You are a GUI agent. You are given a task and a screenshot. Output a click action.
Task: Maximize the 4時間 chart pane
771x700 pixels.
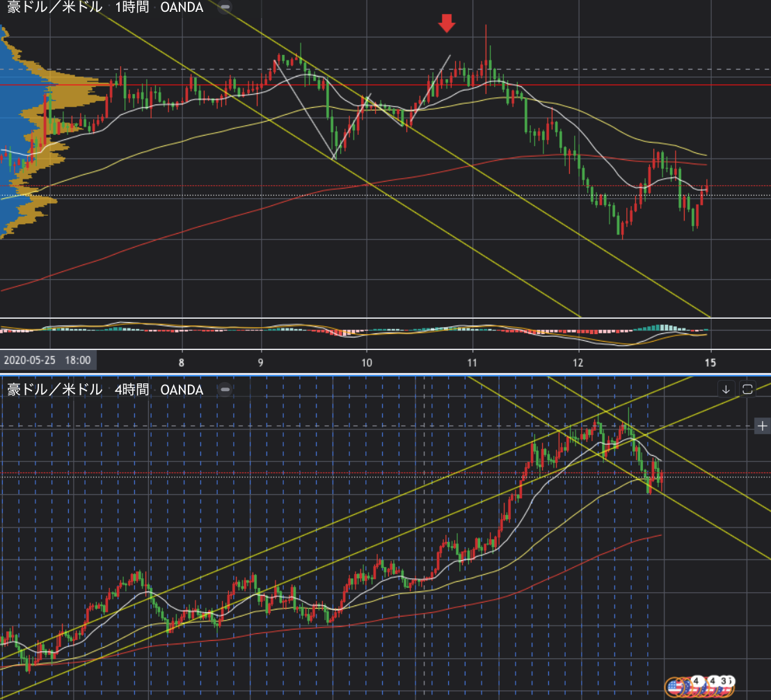[x=747, y=390]
